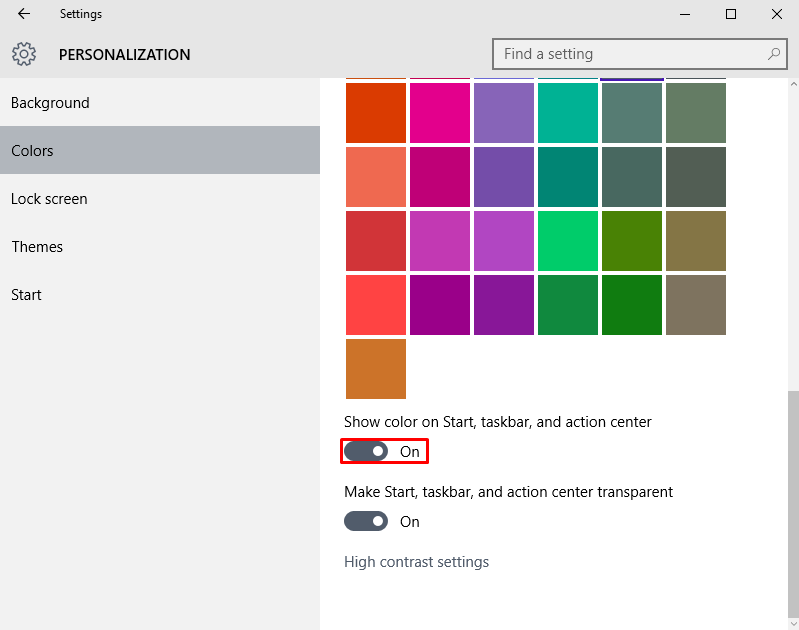Maximize the Settings window
The image size is (799, 630).
[x=731, y=14]
